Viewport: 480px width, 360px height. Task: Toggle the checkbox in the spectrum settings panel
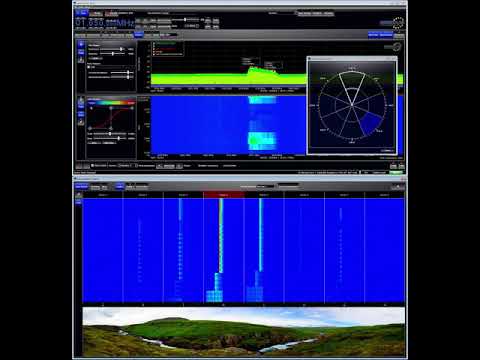[x=89, y=67]
